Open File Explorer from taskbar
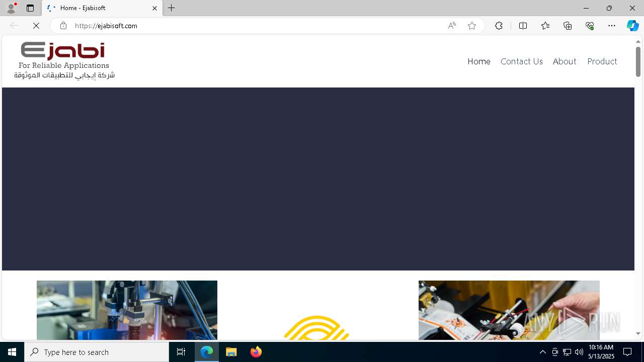This screenshot has height=362, width=644. click(231, 352)
